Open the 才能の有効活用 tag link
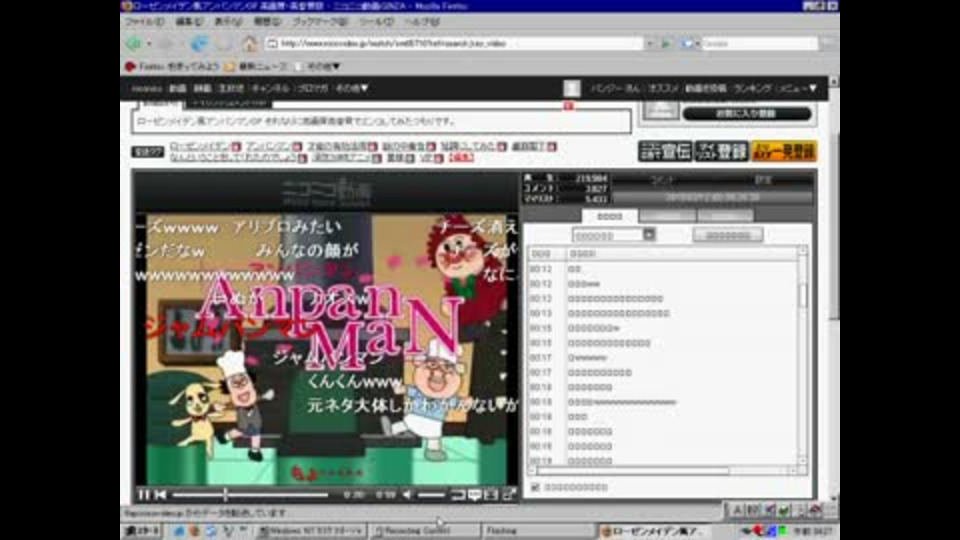This screenshot has height=540, width=960. tap(337, 147)
